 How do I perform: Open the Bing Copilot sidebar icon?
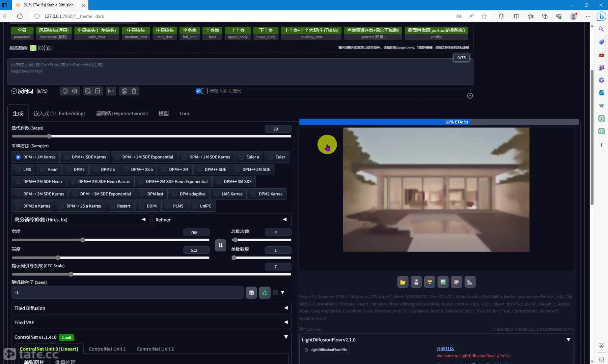coord(601,16)
